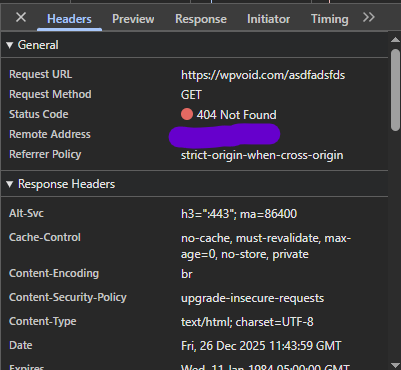Click the scrollbar up arrow
Viewport: 401px width, 370px height.
coord(395,40)
